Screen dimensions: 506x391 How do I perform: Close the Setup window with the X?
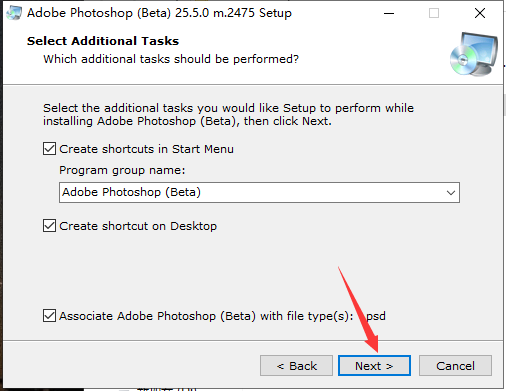click(480, 13)
